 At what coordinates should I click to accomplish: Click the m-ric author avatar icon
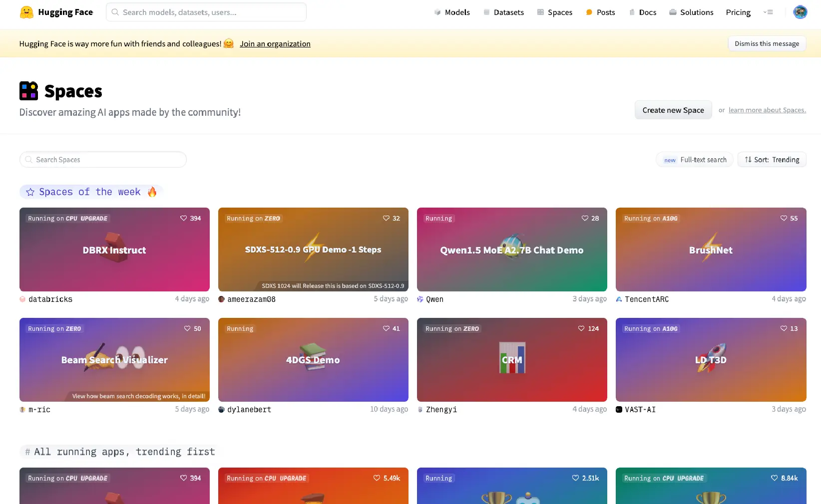click(x=22, y=410)
